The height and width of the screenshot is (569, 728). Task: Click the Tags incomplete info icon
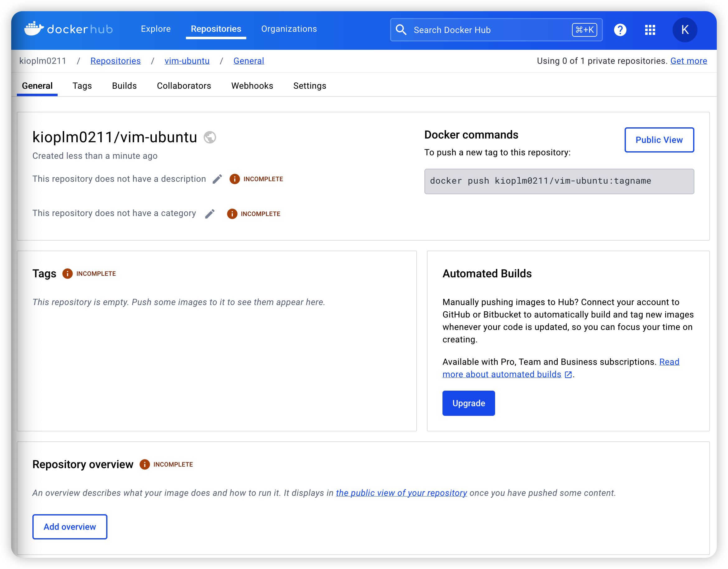(67, 274)
